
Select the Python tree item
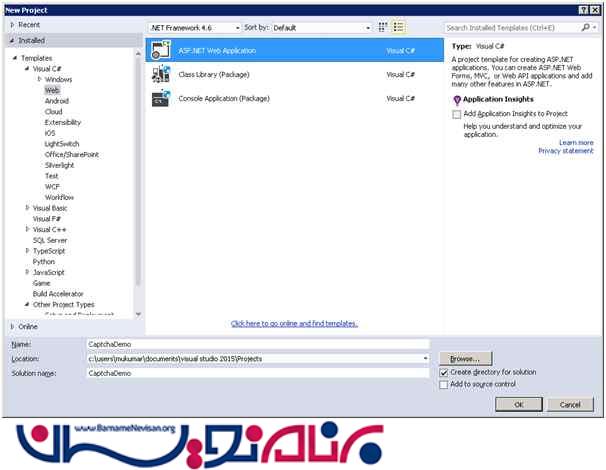[x=44, y=262]
